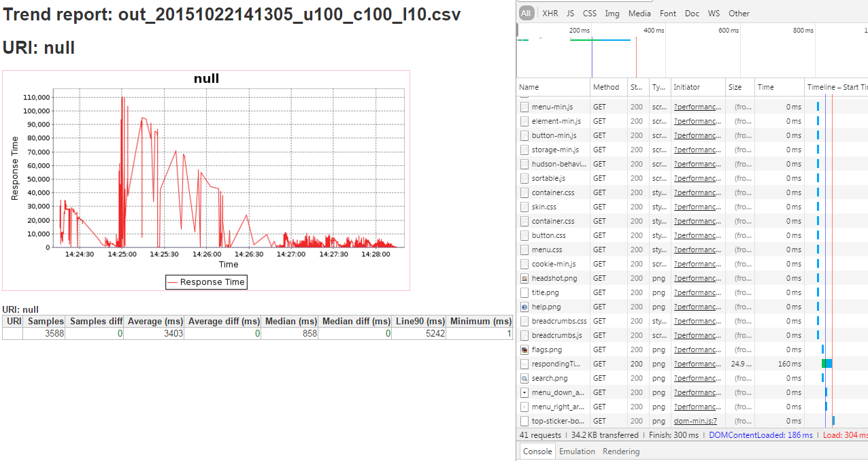
Task: Click the search.png magnifier icon
Action: pos(524,378)
